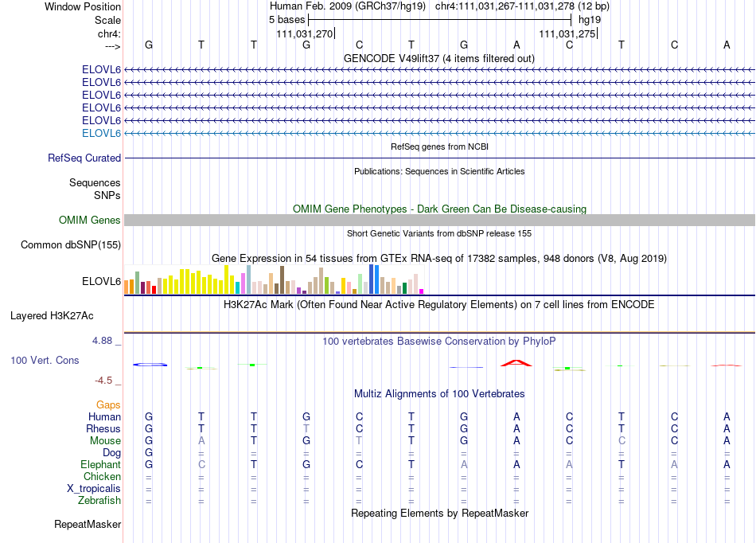The height and width of the screenshot is (543, 756).
Task: Click the gray A in Mouse row
Action: tap(201, 441)
